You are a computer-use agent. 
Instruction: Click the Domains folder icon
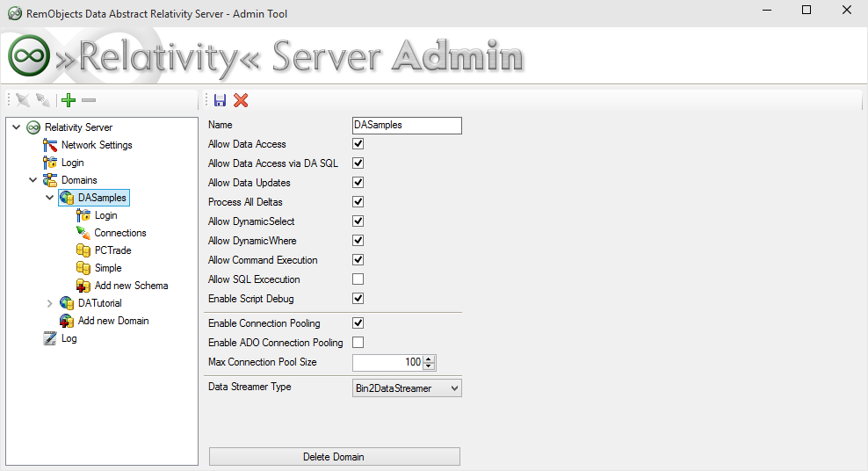50,180
